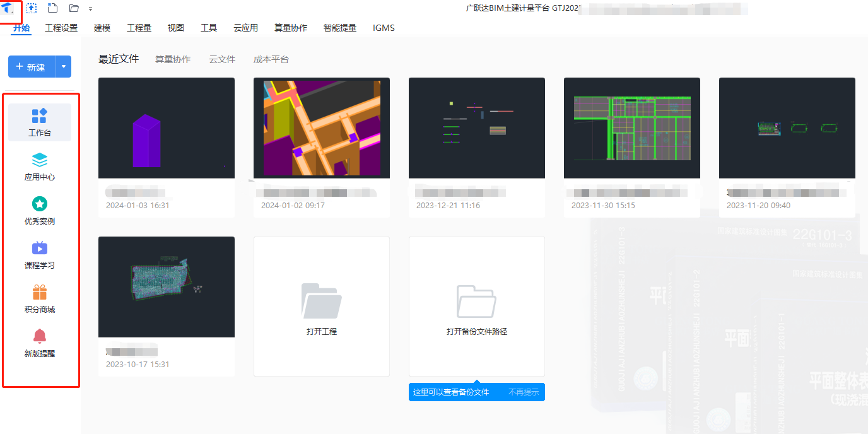Image resolution: width=868 pixels, height=434 pixels.
Task: Open the 工具 ribbon tab
Action: (x=209, y=28)
